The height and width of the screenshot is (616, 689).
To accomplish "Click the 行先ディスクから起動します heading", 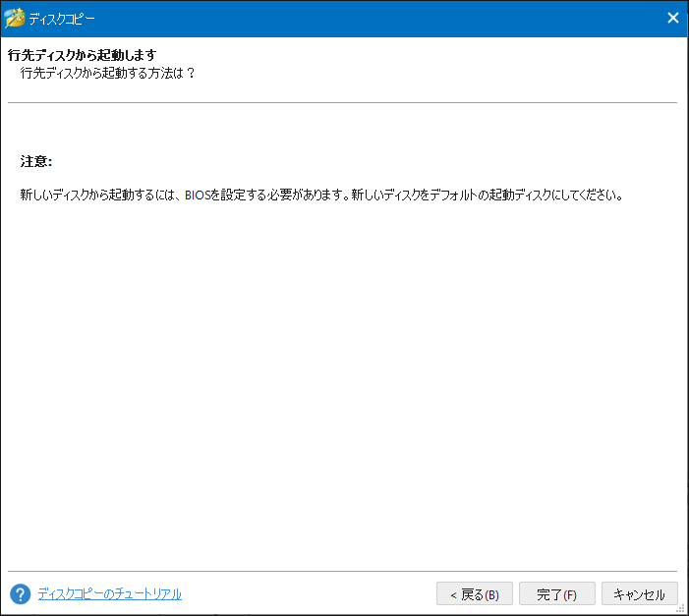I will [x=83, y=55].
